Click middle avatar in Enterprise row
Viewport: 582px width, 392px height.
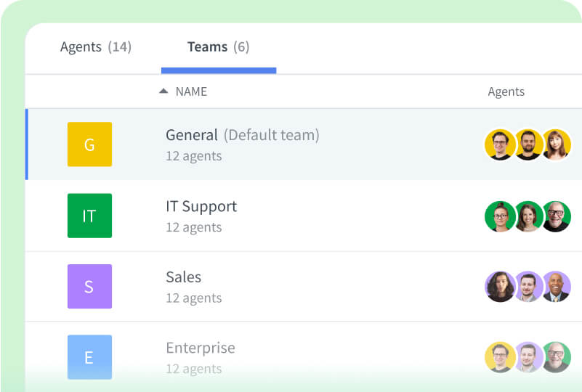click(x=528, y=357)
